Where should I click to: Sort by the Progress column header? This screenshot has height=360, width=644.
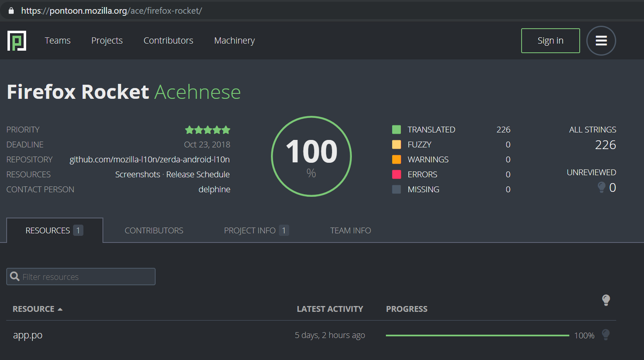[407, 309]
